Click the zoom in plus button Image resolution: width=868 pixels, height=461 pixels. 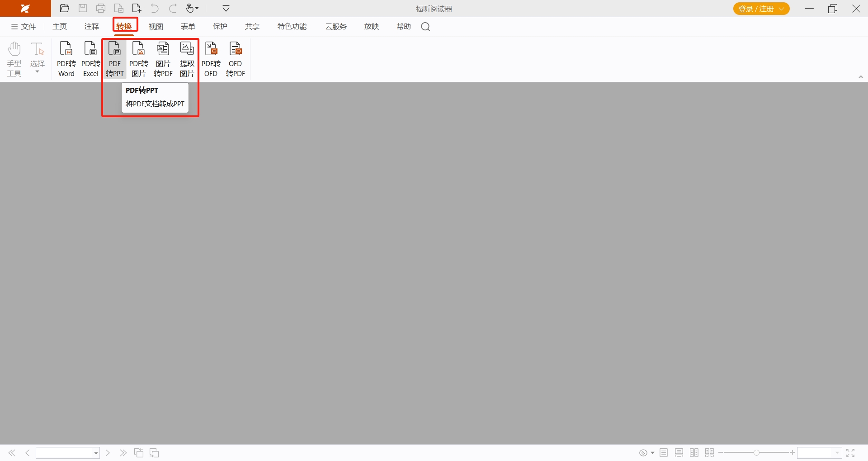click(793, 453)
